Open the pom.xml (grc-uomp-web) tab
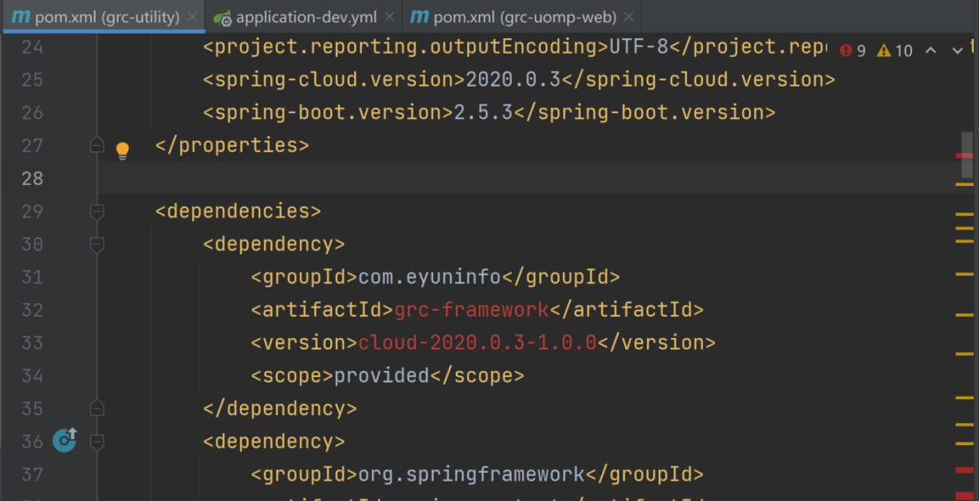The image size is (980, 501). click(525, 17)
